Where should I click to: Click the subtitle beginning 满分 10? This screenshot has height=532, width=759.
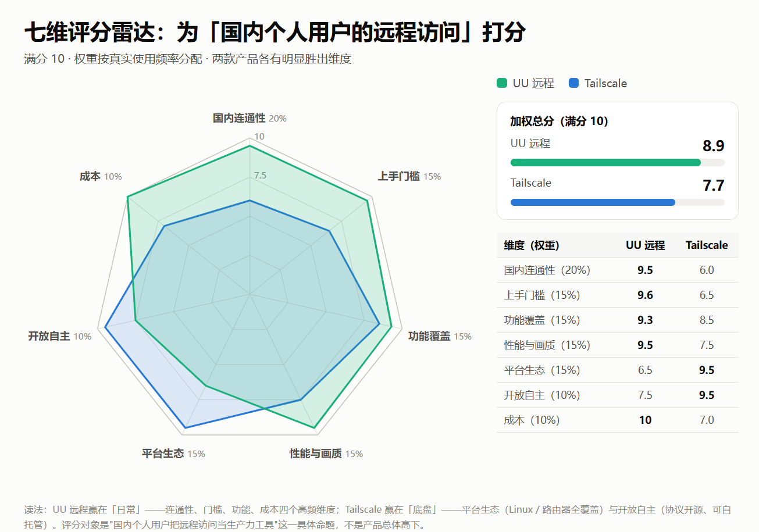coord(188,59)
